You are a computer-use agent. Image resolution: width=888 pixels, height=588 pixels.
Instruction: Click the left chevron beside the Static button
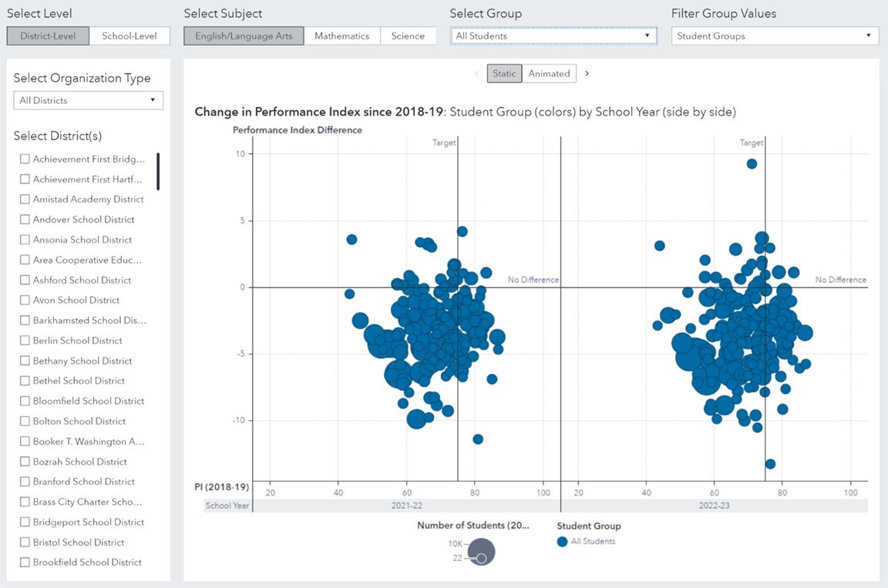coord(478,73)
